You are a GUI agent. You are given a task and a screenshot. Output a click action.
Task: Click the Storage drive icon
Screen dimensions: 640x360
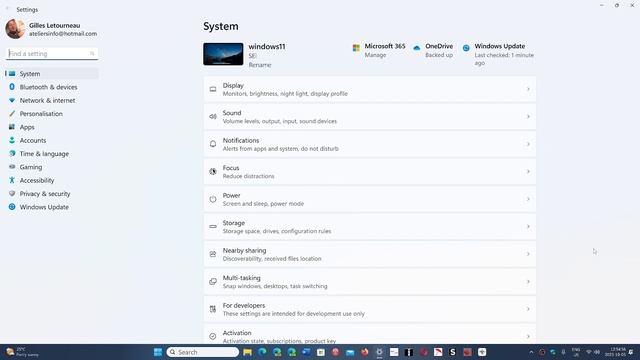pyautogui.click(x=213, y=227)
